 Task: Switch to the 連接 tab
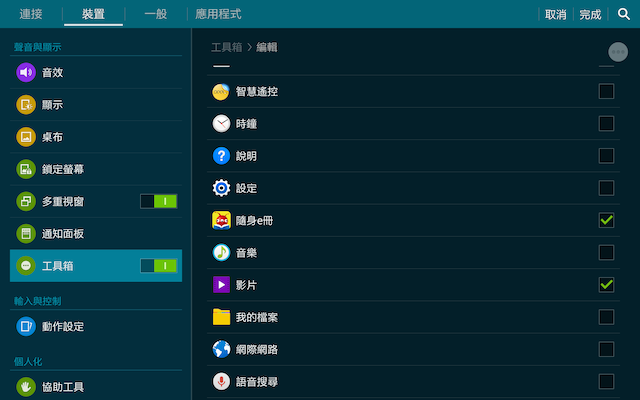pyautogui.click(x=31, y=14)
